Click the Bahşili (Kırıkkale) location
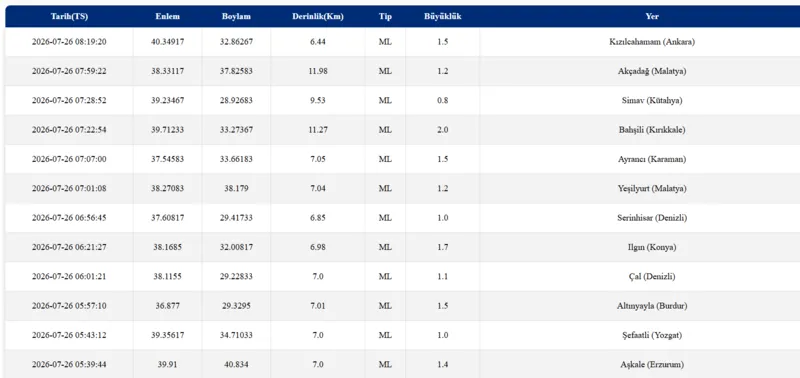This screenshot has height=378, width=800. click(x=652, y=130)
